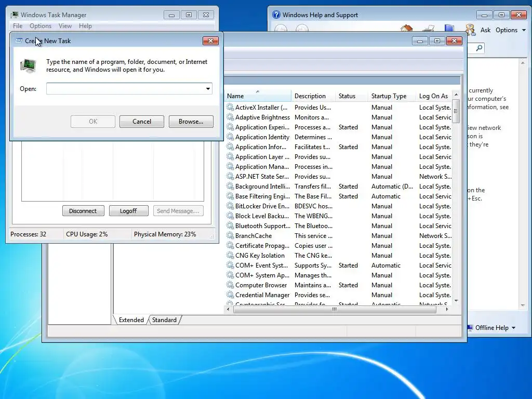
Task: Click the Application Identity service gear icon
Action: pyautogui.click(x=230, y=137)
